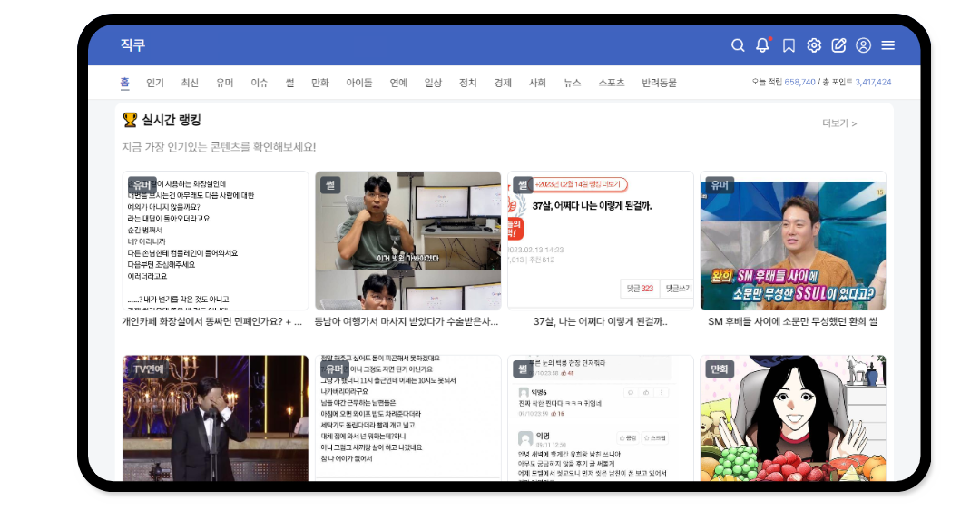
Task: Open the user profile icon
Action: pos(863,45)
